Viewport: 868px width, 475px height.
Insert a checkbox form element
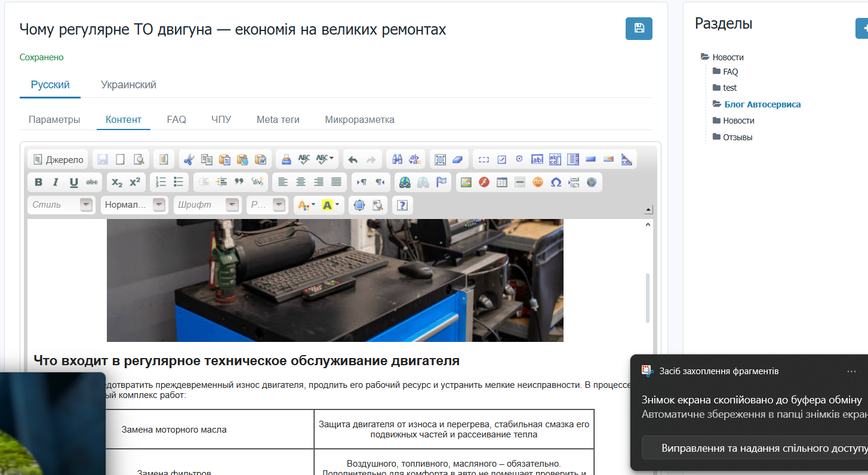502,159
